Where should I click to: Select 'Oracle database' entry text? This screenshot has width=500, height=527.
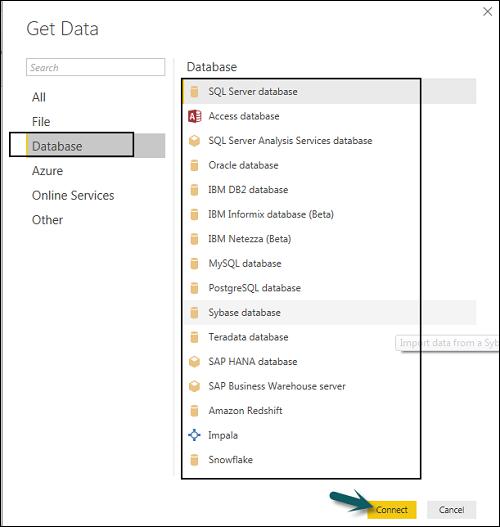click(x=243, y=165)
